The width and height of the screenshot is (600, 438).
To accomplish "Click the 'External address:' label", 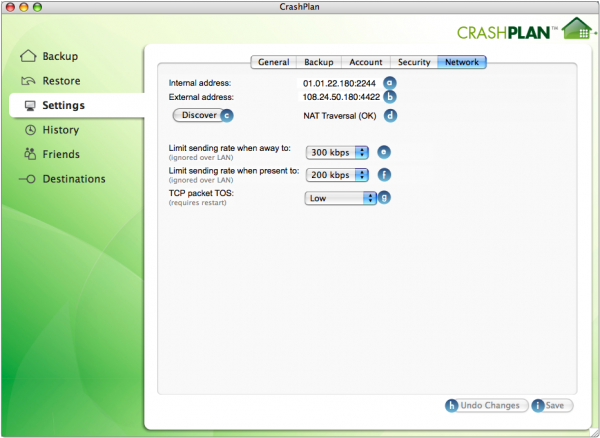I will pyautogui.click(x=201, y=97).
